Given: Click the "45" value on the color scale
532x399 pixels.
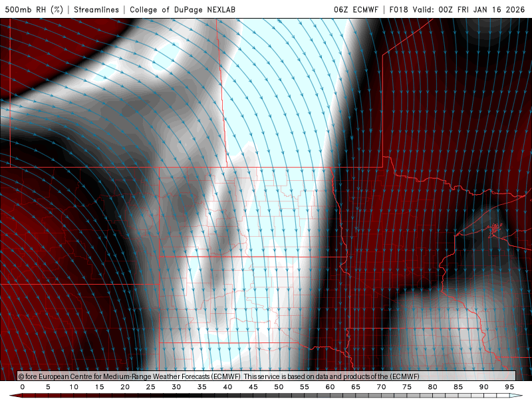Looking at the screenshot, I should click(x=253, y=387).
